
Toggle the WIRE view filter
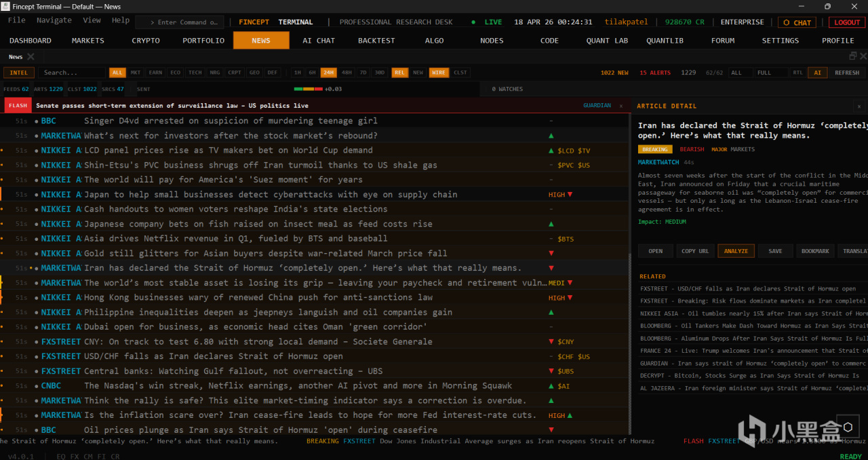[439, 73]
